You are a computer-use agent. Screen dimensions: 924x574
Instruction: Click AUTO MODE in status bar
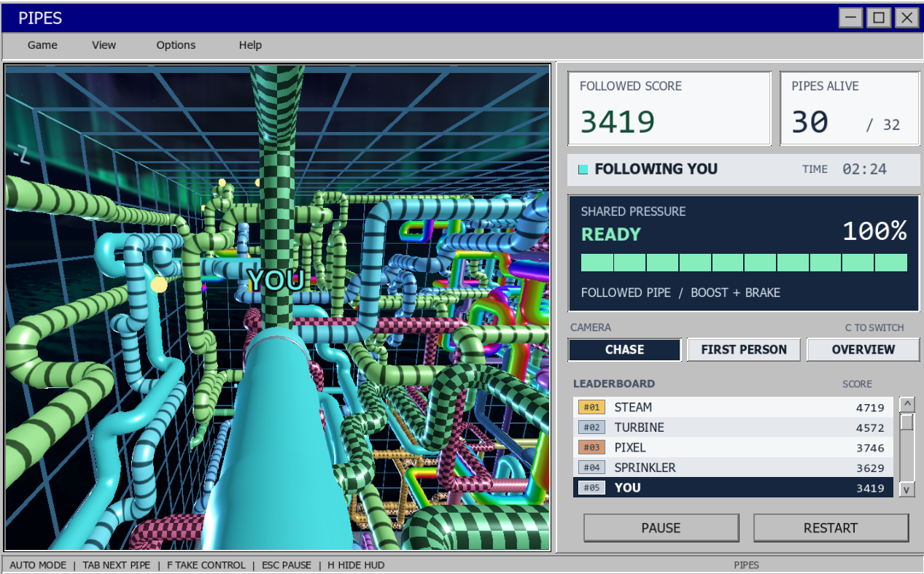click(x=38, y=565)
